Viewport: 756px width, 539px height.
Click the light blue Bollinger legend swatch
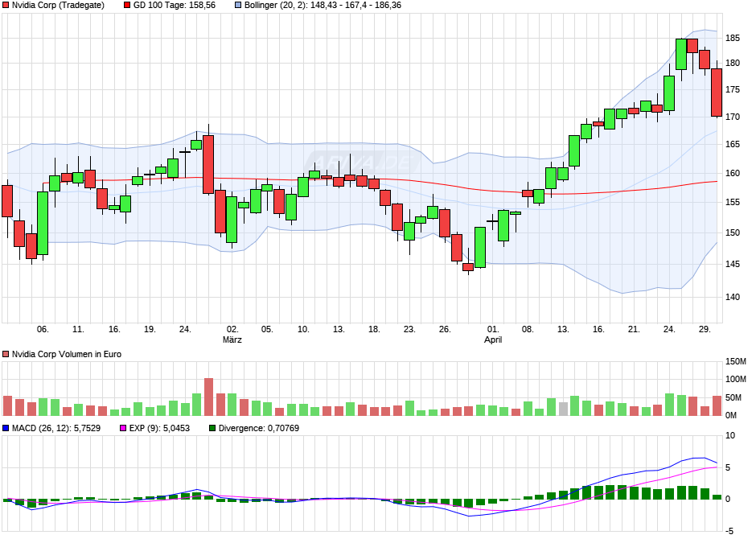pyautogui.click(x=238, y=6)
